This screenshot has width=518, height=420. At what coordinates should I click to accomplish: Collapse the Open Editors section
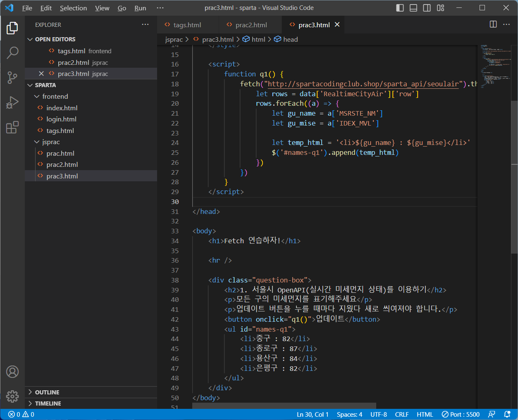[91, 39]
